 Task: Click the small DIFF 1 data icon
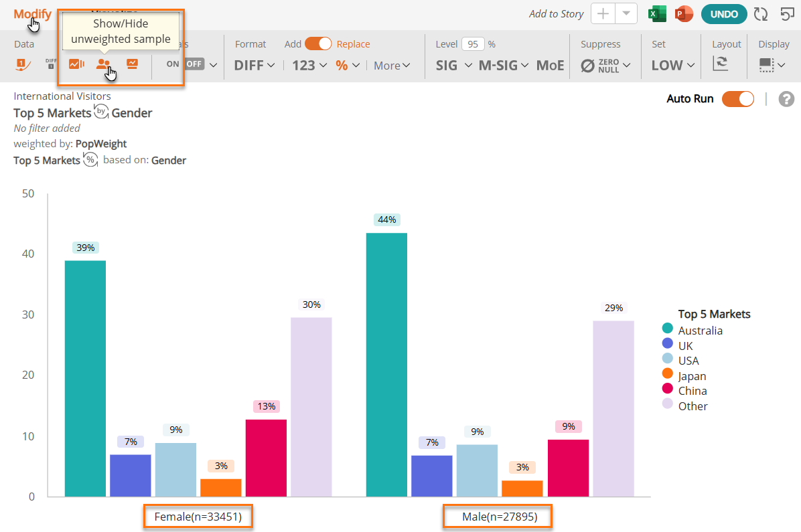pos(51,64)
